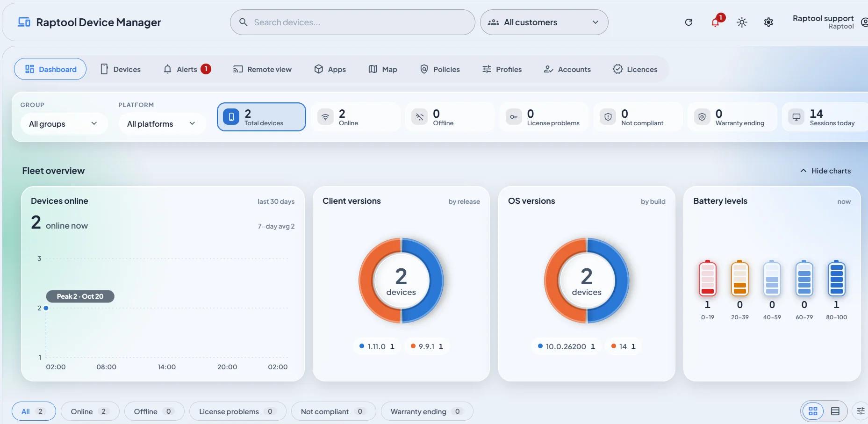Click the 1.11.0 client version legend
Image resolution: width=868 pixels, height=424 pixels.
click(377, 346)
